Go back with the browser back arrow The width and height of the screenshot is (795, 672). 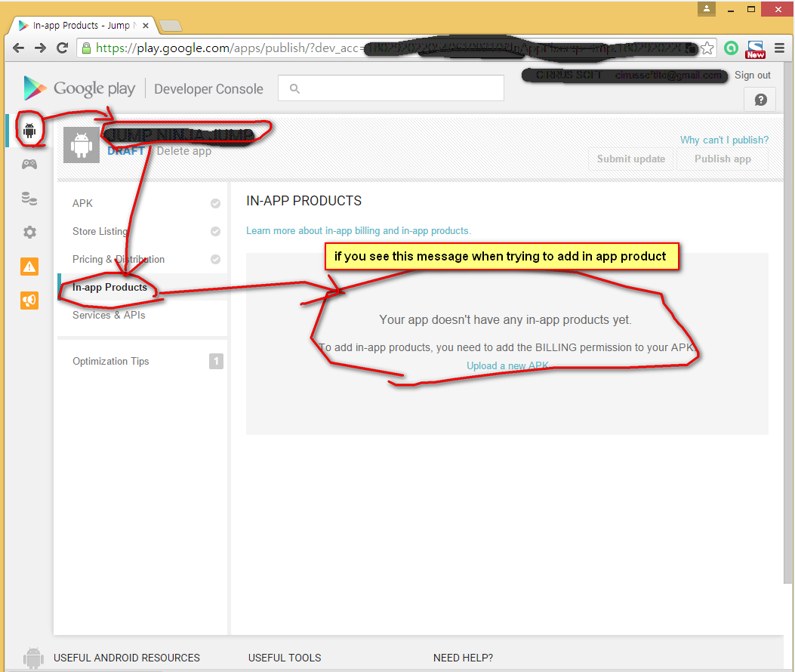tap(18, 48)
